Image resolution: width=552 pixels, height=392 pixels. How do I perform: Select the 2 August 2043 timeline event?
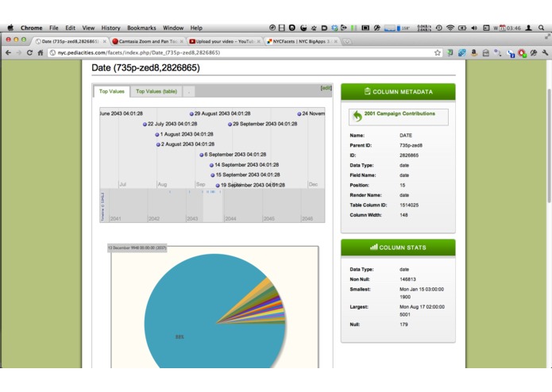(x=185, y=144)
